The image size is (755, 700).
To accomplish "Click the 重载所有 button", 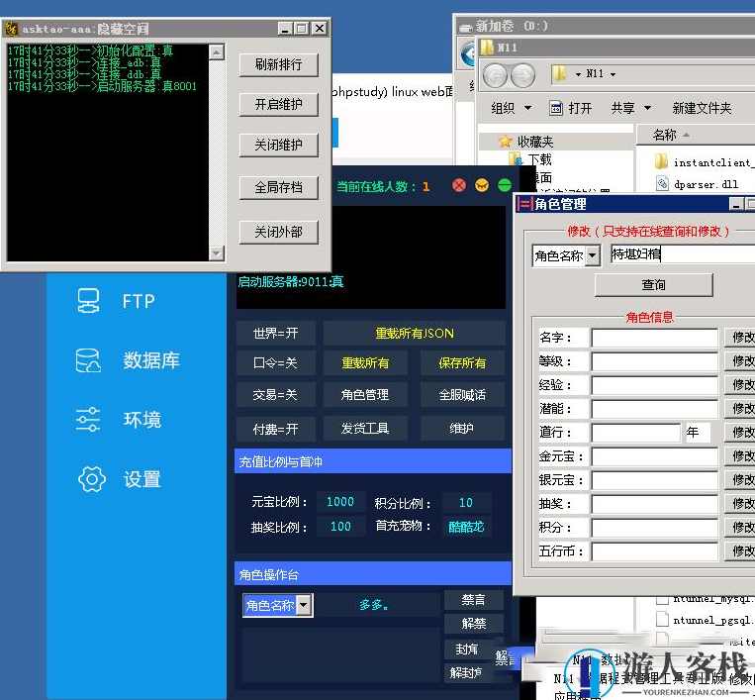I will [x=365, y=362].
